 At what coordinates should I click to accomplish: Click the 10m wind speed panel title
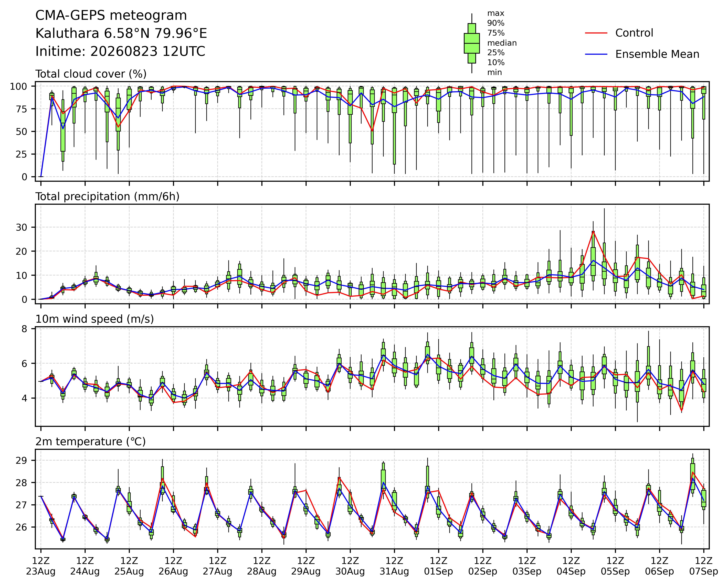95,319
